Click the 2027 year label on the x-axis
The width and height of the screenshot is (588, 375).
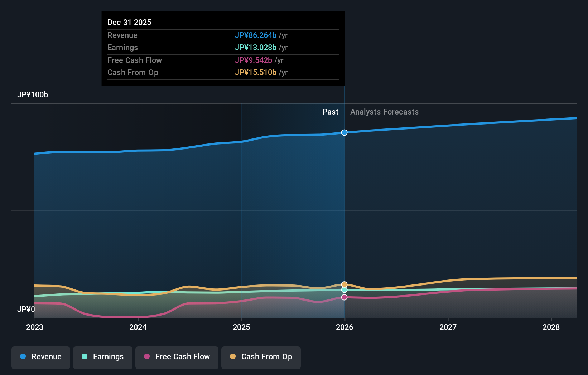pos(448,327)
